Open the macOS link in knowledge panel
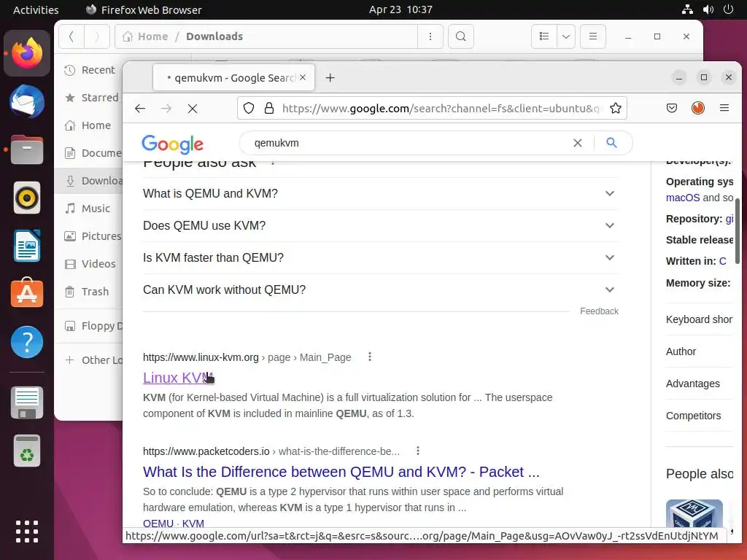The image size is (747, 560). [683, 198]
